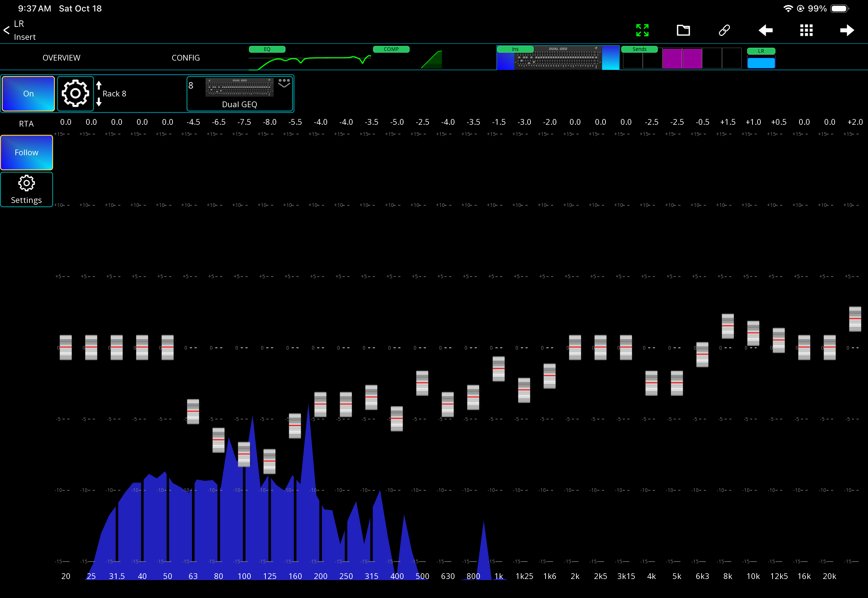Image resolution: width=868 pixels, height=598 pixels.
Task: Tap the Wi-Fi status icon
Action: pyautogui.click(x=788, y=9)
